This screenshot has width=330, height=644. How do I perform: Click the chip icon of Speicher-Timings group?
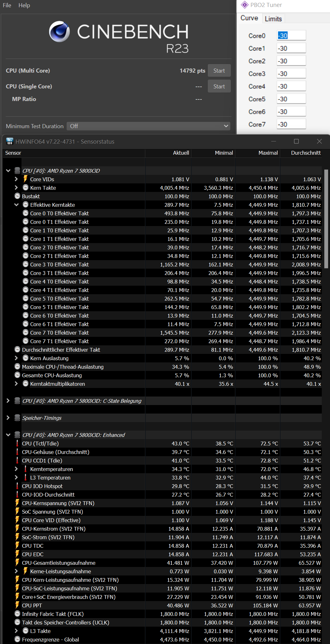pyautogui.click(x=17, y=418)
